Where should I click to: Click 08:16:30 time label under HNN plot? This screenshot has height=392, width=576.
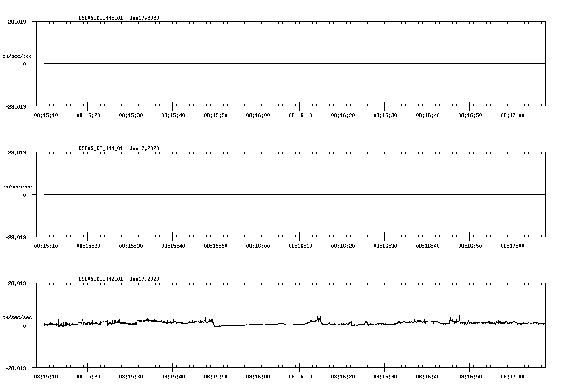(385, 246)
